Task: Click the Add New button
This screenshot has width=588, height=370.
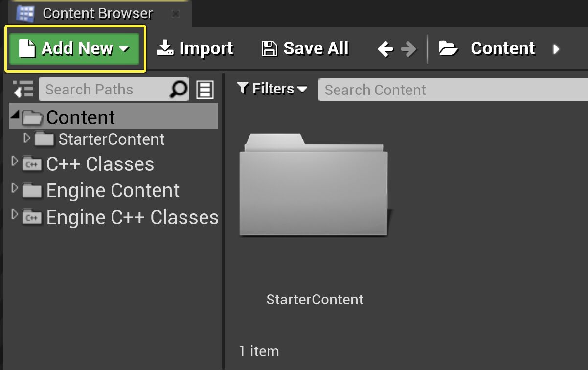Action: 75,49
